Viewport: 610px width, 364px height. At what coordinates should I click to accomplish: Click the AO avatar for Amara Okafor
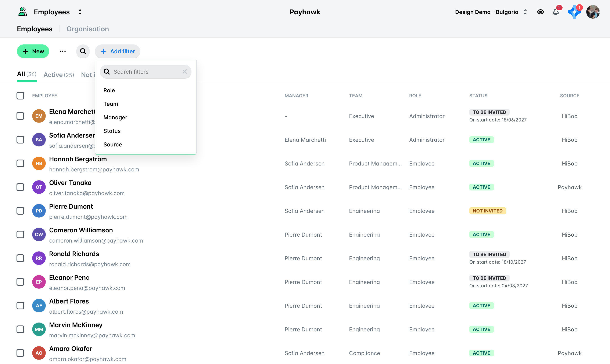[x=39, y=353]
